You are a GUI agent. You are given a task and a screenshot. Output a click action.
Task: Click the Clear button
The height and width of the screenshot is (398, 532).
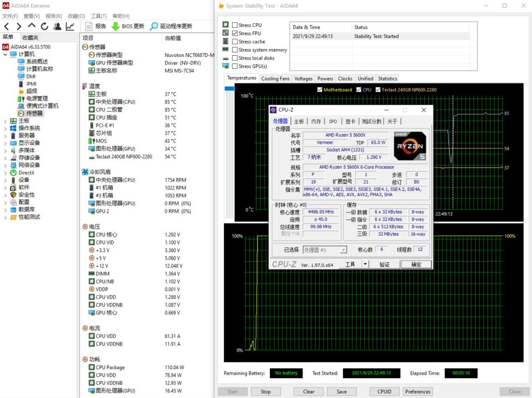click(309, 391)
